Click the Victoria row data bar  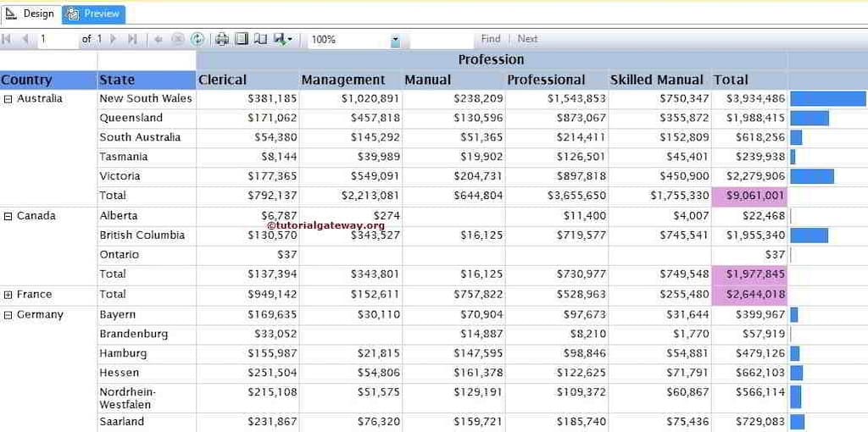(812, 176)
